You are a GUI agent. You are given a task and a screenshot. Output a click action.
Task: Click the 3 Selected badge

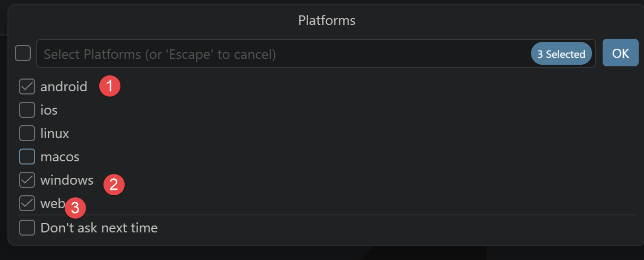[561, 54]
